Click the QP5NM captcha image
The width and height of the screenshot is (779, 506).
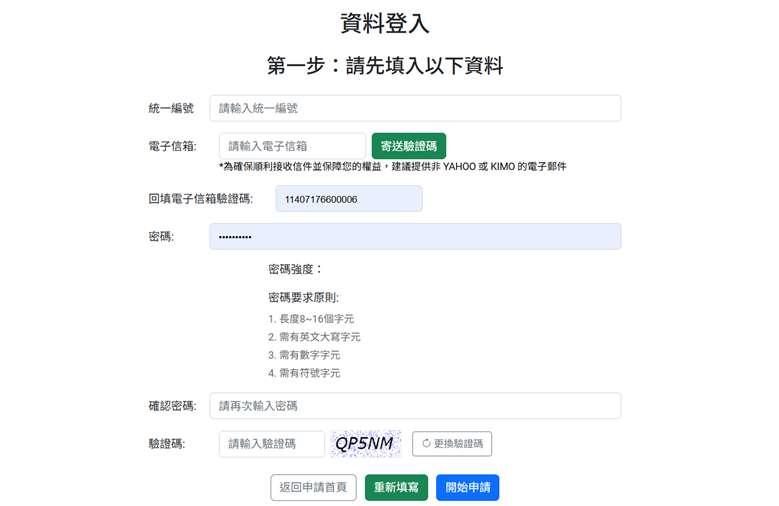(x=366, y=443)
